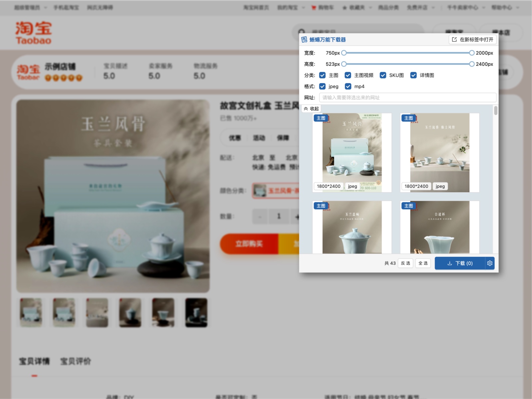Uncheck the 主图 category checkbox
This screenshot has height=399, width=532.
click(322, 75)
